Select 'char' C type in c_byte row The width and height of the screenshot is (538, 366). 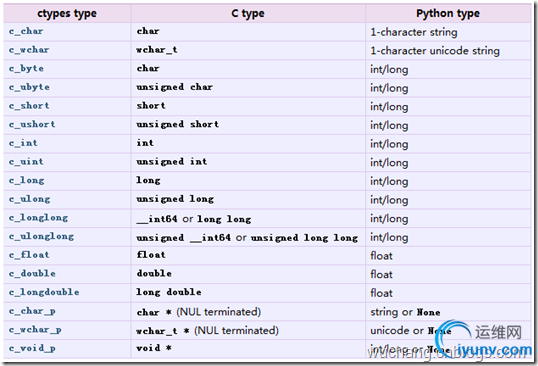(148, 69)
